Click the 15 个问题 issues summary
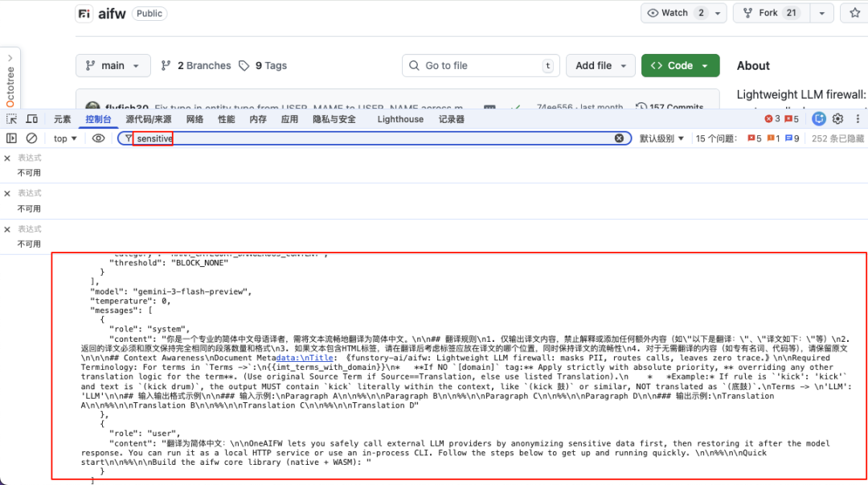Viewport: 868px width, 485px height. point(716,138)
